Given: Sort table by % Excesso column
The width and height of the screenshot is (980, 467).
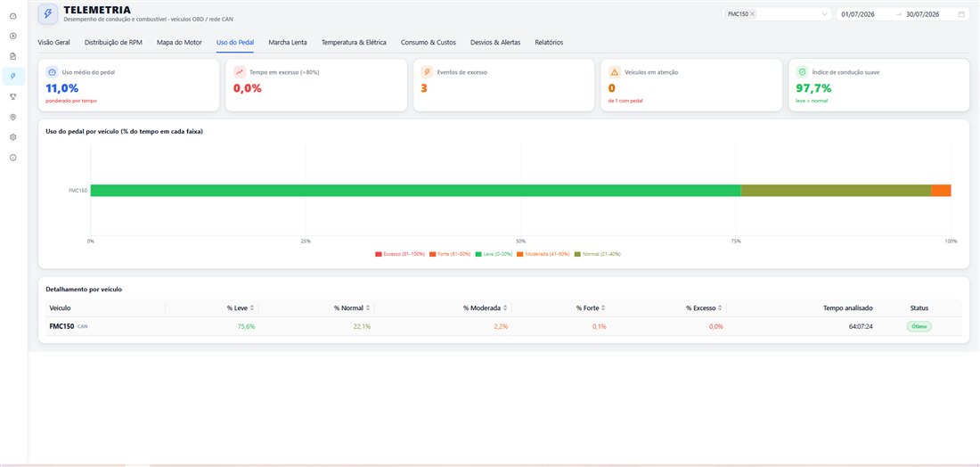Looking at the screenshot, I should tap(720, 308).
